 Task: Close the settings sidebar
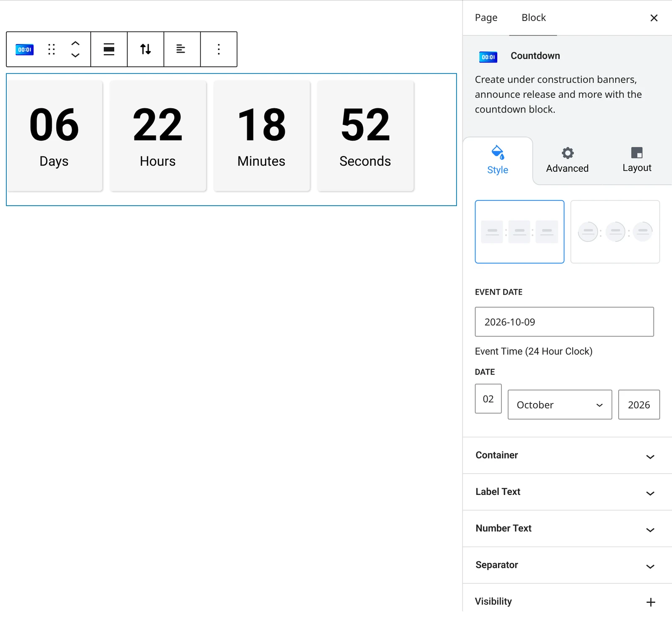654,18
